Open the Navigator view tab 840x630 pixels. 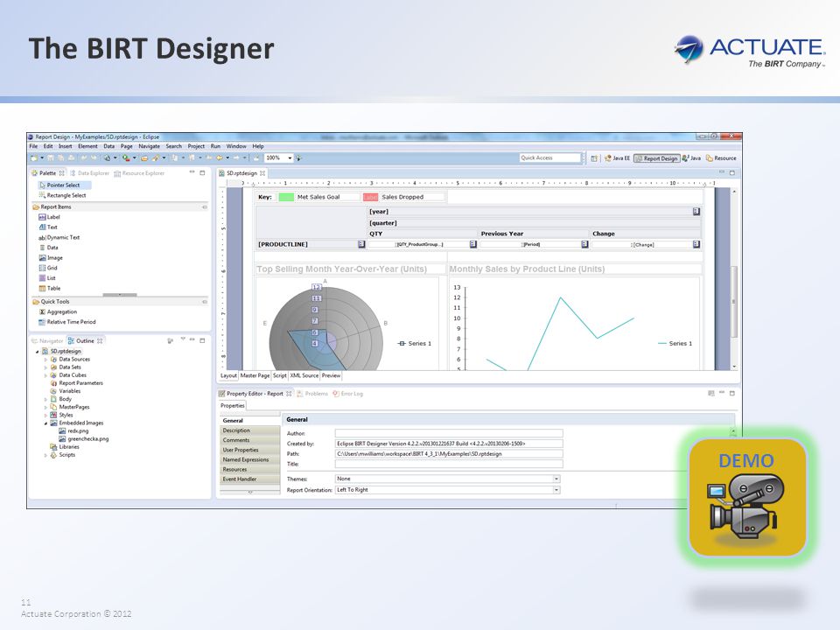(x=47, y=340)
